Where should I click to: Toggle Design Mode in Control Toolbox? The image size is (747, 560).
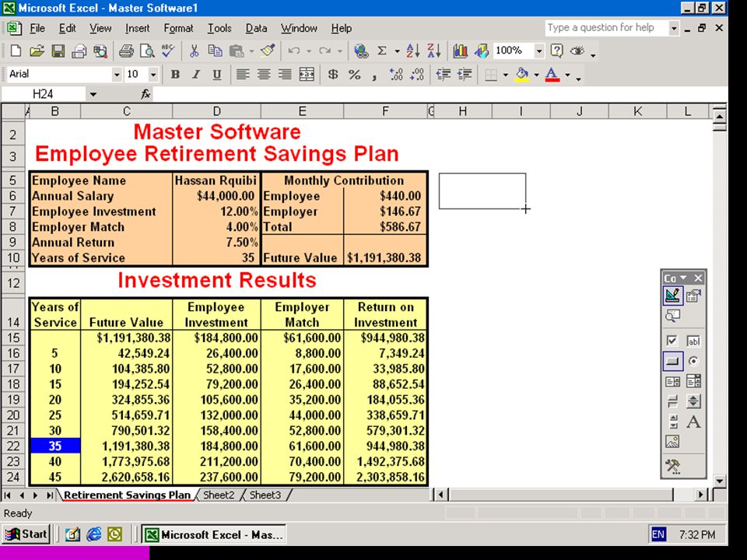click(x=672, y=296)
